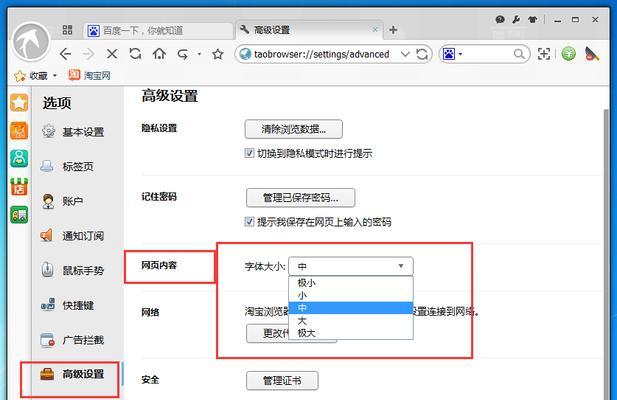Open the orange star favorites sidebar icon

(19, 103)
